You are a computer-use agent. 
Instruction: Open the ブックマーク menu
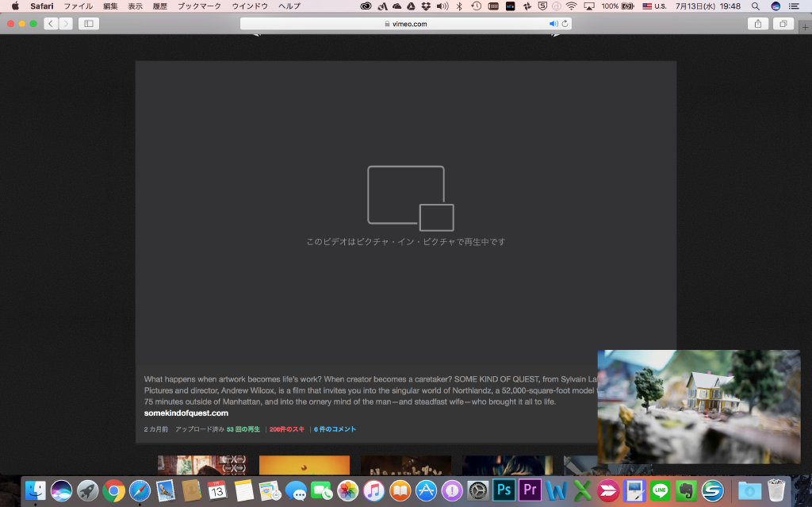(x=199, y=6)
